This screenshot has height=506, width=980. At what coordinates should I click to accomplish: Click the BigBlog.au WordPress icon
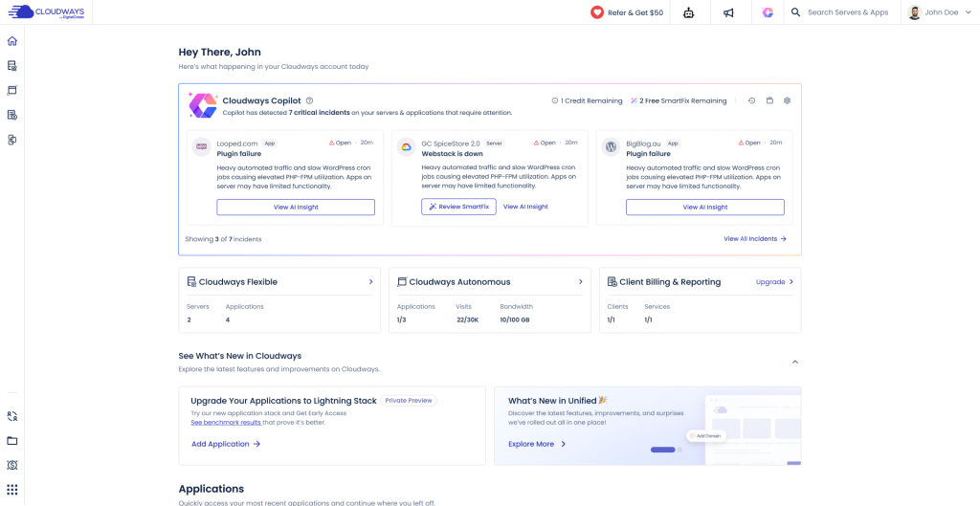[610, 146]
